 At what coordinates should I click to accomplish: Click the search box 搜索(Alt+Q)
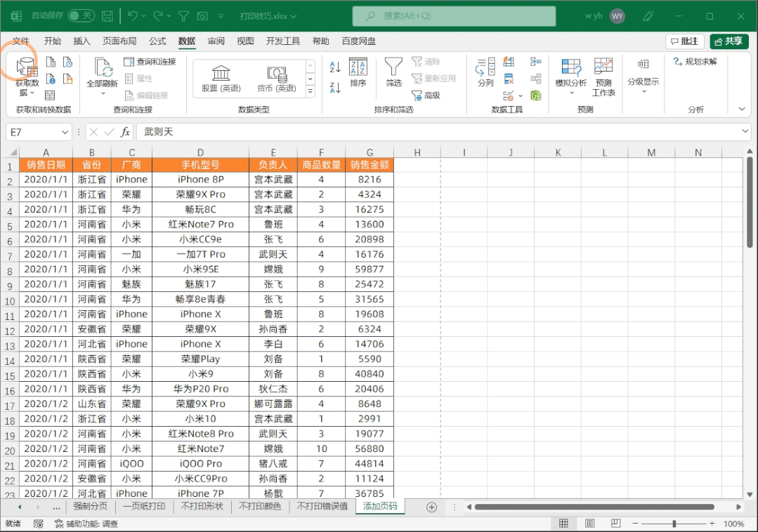tap(454, 16)
